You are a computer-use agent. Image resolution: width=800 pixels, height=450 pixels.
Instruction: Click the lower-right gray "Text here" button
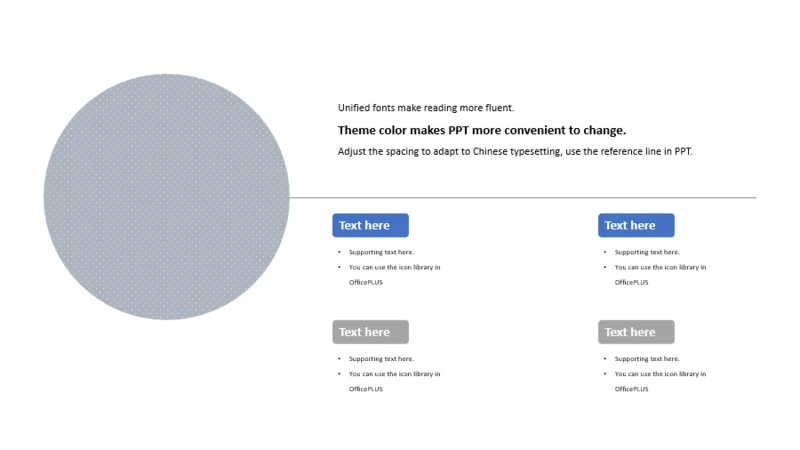coord(636,332)
